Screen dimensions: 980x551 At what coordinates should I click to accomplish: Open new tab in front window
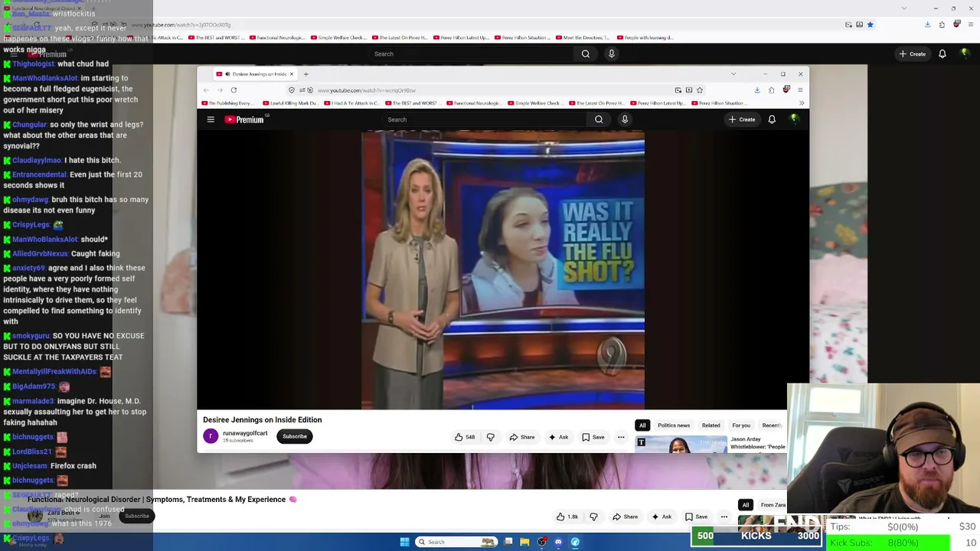[305, 74]
